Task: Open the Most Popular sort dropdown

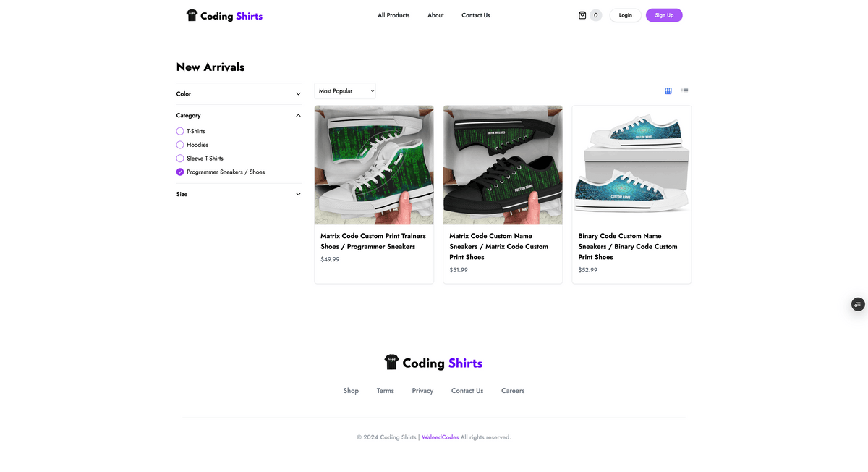Action: 345,91
